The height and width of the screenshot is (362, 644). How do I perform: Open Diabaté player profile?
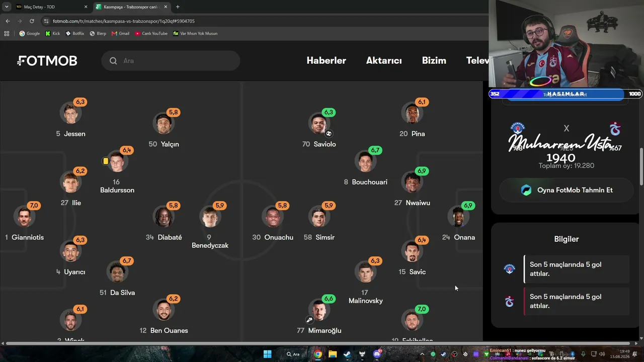click(164, 222)
